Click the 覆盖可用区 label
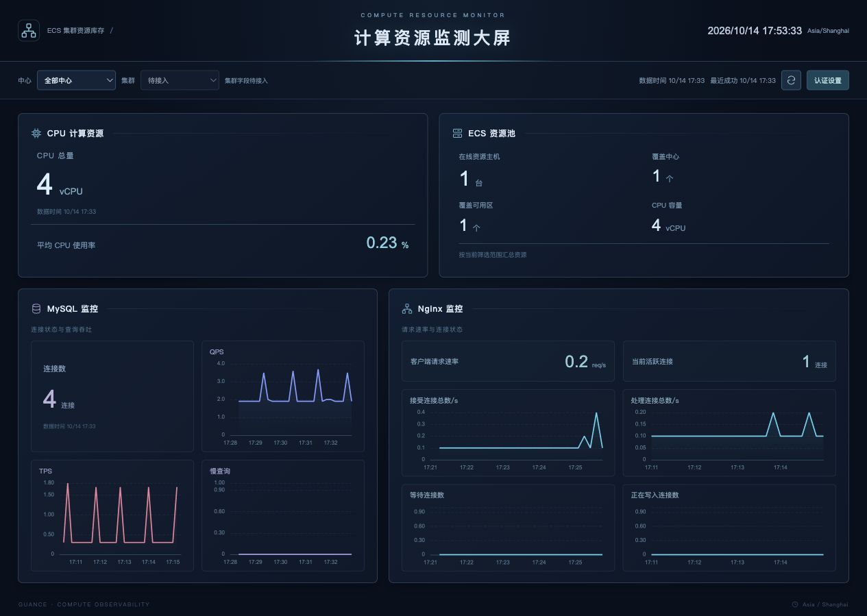This screenshot has height=616, width=867. coord(476,206)
